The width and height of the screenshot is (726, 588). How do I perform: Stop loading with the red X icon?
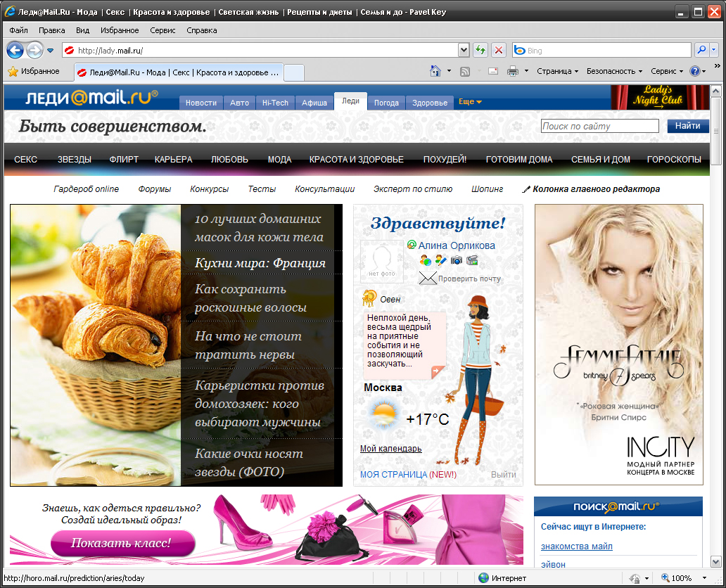click(x=499, y=50)
